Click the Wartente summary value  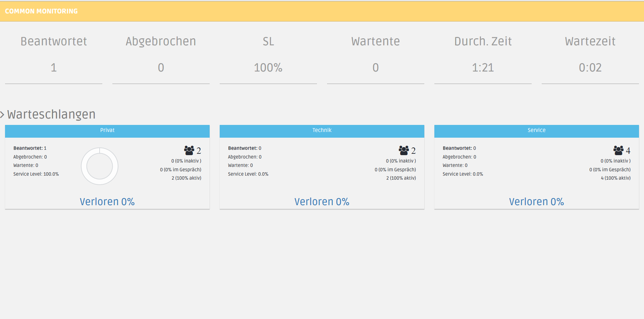375,67
